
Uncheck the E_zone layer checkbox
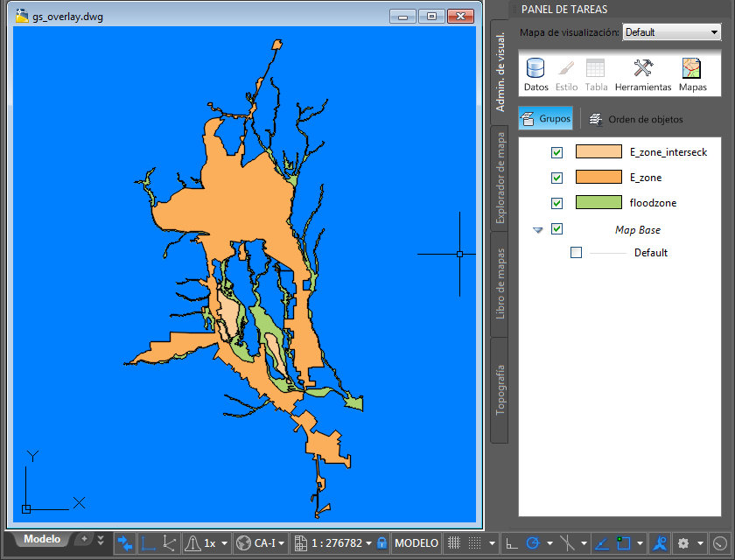point(556,178)
